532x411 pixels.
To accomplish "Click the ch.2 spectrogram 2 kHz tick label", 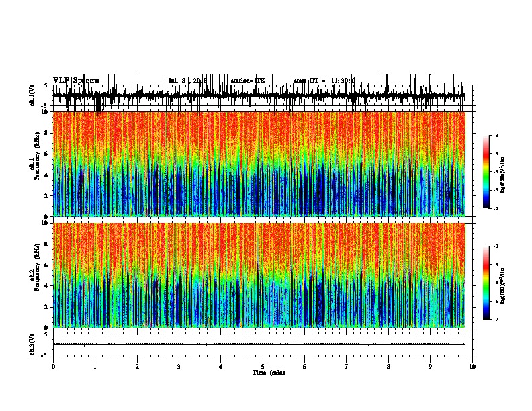I will (x=46, y=307).
